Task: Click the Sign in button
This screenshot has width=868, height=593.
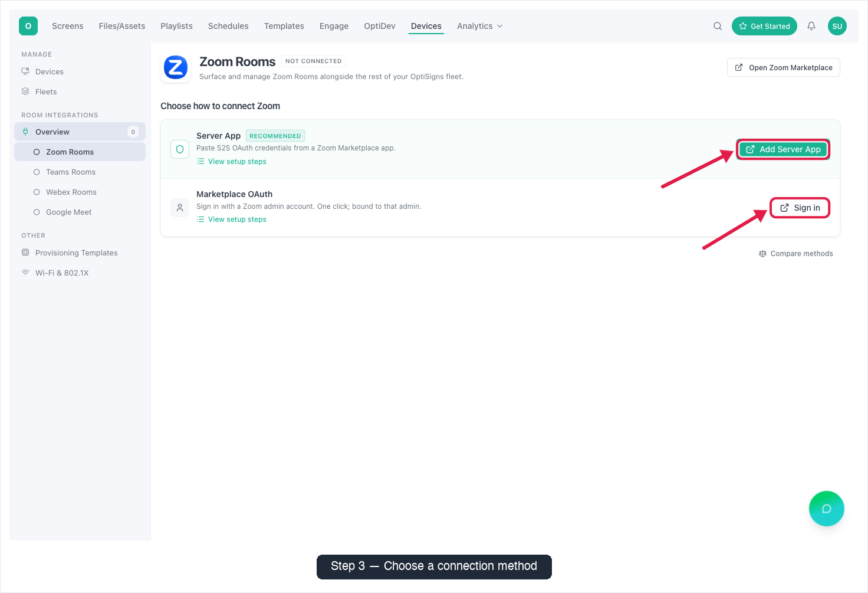Action: tap(800, 208)
